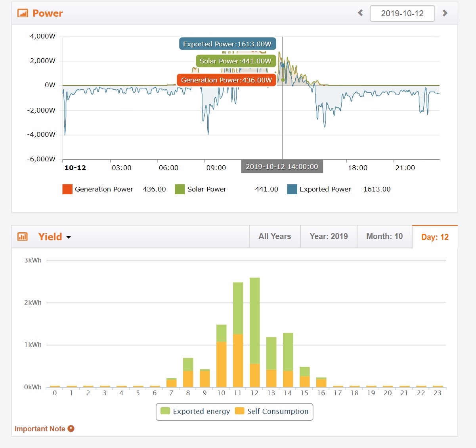The width and height of the screenshot is (476, 448).
Task: Select the Month: 10 tab
Action: [384, 237]
